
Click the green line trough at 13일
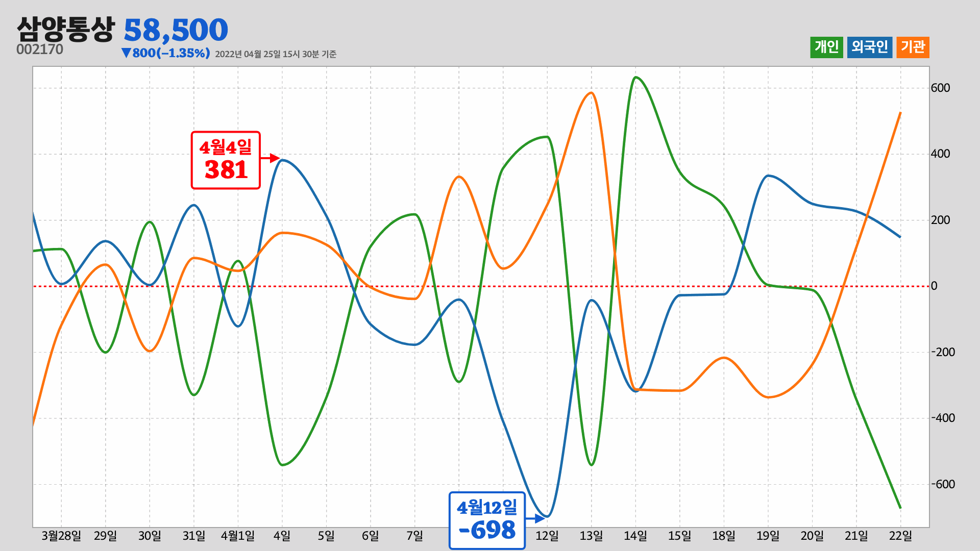click(592, 465)
